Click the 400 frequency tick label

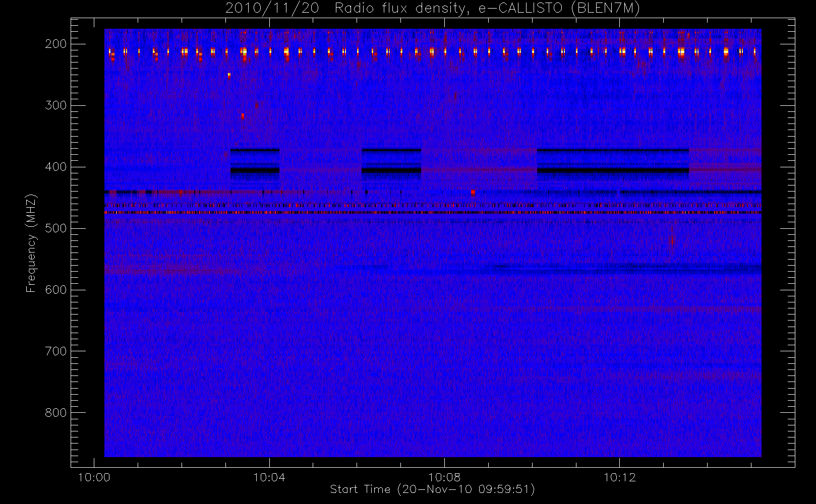pos(56,167)
